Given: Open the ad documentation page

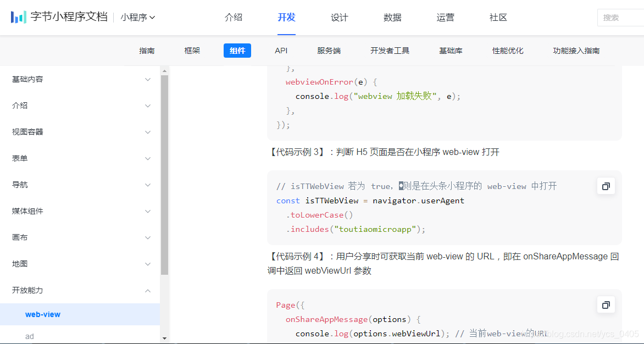Looking at the screenshot, I should pos(30,336).
